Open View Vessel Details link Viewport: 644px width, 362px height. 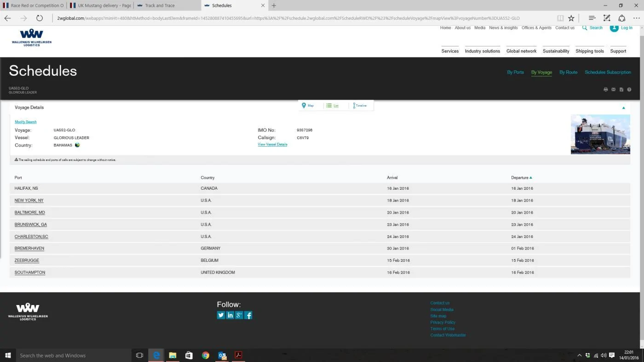[272, 144]
